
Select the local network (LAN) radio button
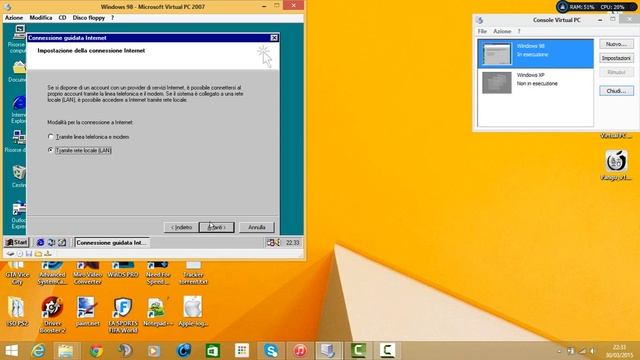point(51,150)
